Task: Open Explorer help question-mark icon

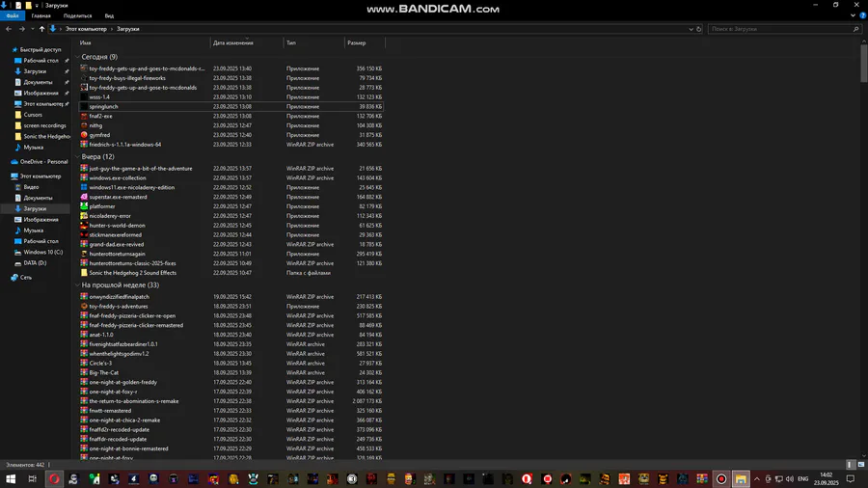Action: coord(862,15)
